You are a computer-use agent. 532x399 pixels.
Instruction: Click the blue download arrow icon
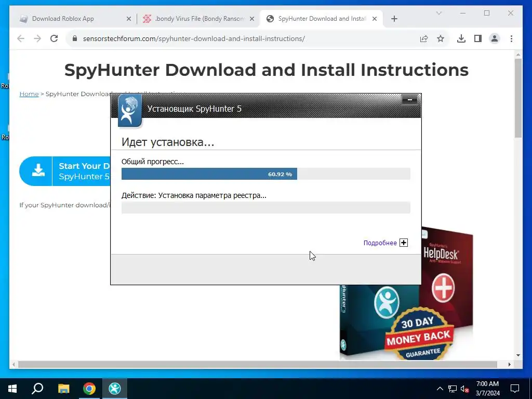coord(38,170)
